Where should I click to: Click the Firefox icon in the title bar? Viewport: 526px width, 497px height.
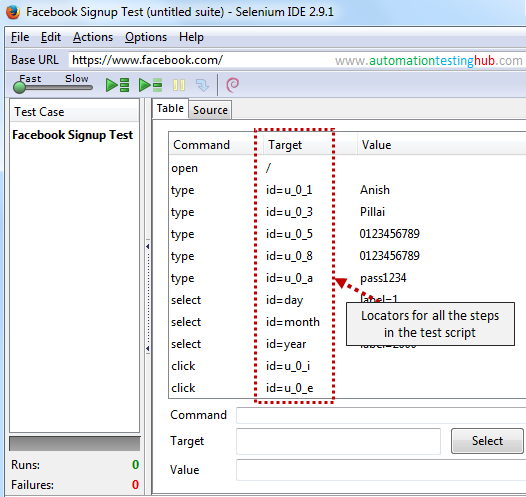(x=13, y=12)
